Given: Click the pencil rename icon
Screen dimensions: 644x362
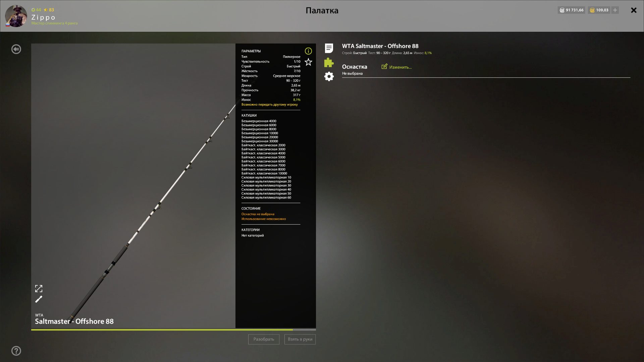Looking at the screenshot, I should (39, 299).
